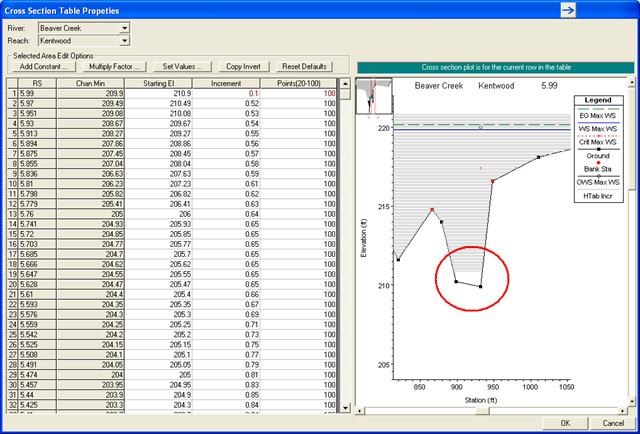Select RS cell 5.685
This screenshot has height=434, width=640.
37,254
